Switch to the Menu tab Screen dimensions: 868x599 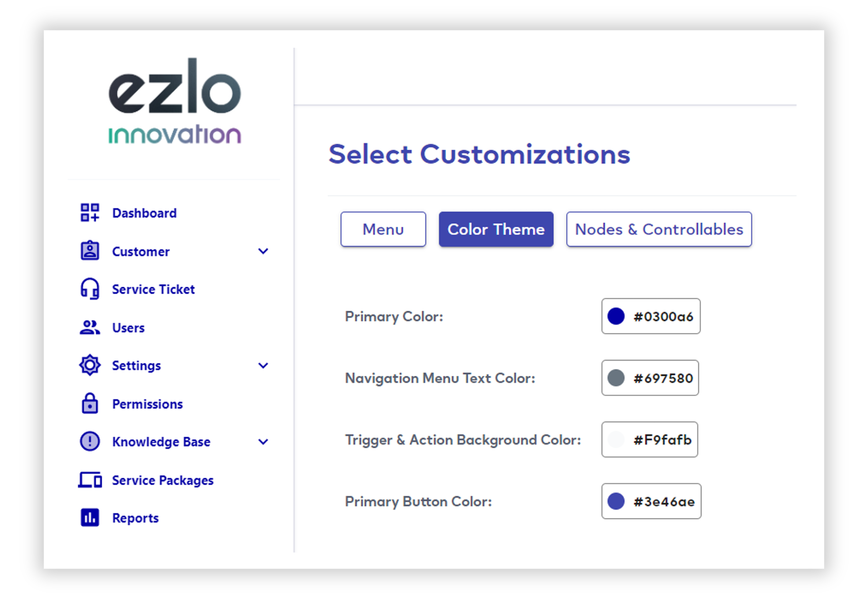tap(383, 229)
